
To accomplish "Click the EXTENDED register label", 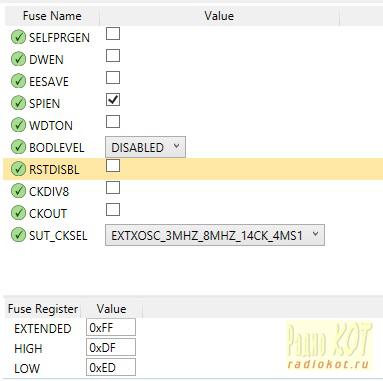I will point(43,329).
